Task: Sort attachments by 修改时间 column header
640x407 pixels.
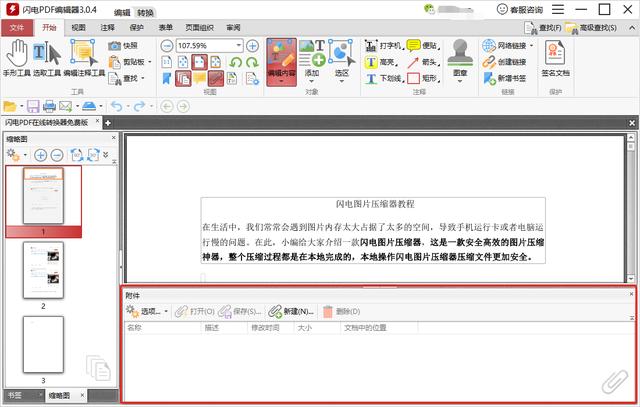Action: click(x=270, y=328)
